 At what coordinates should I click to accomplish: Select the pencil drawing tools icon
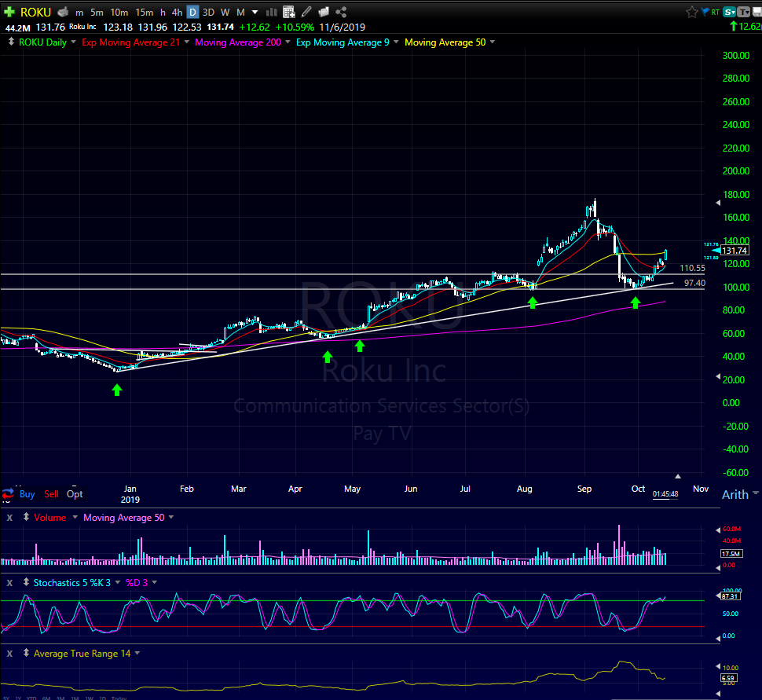[x=306, y=12]
